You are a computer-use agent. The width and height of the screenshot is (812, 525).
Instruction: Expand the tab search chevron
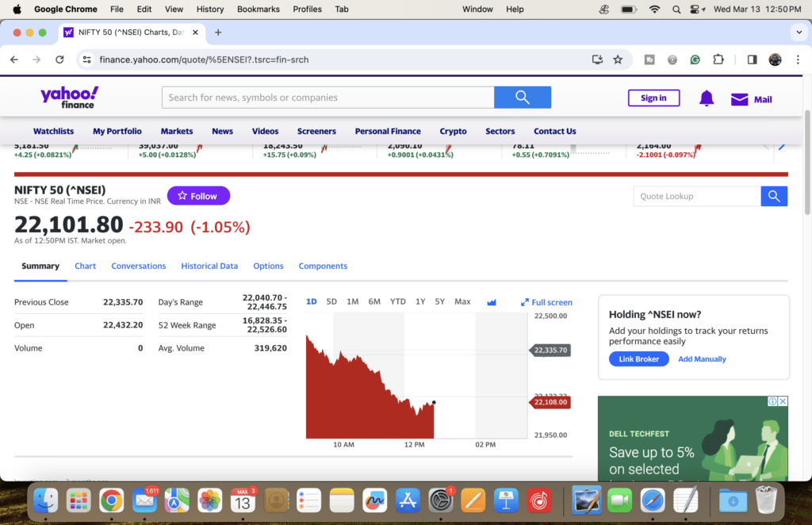[x=799, y=32]
